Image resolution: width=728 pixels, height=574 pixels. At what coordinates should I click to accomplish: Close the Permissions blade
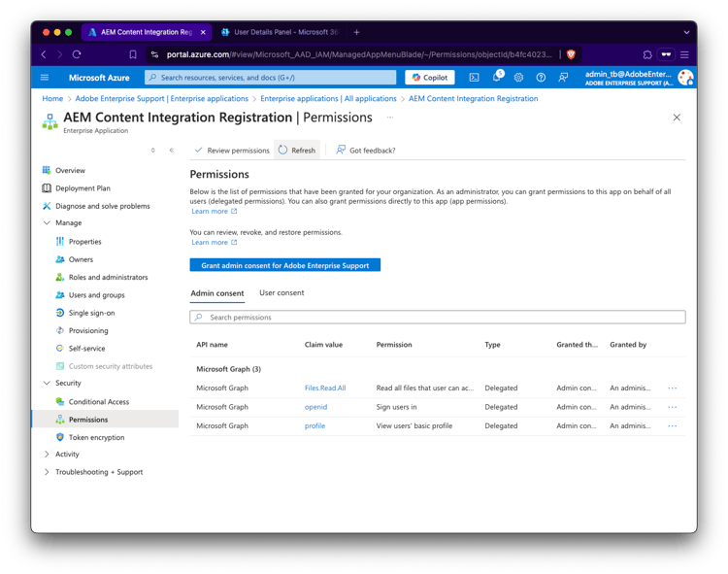(x=677, y=118)
